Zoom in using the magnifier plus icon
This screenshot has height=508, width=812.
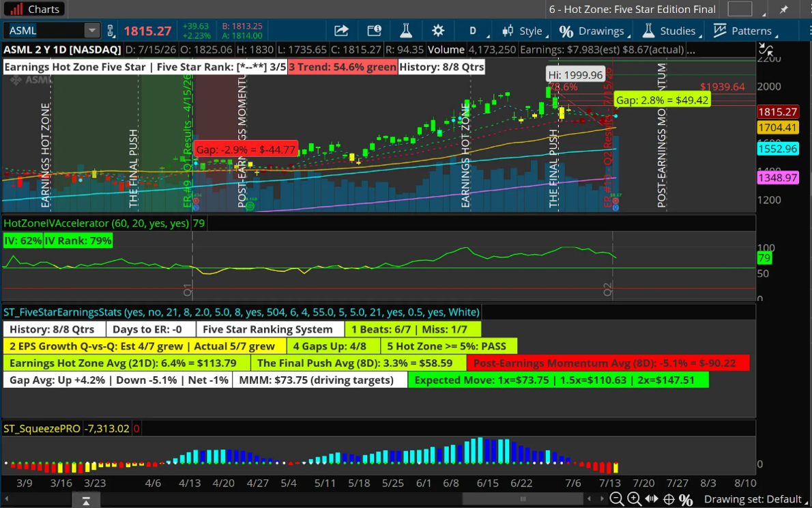click(x=634, y=499)
